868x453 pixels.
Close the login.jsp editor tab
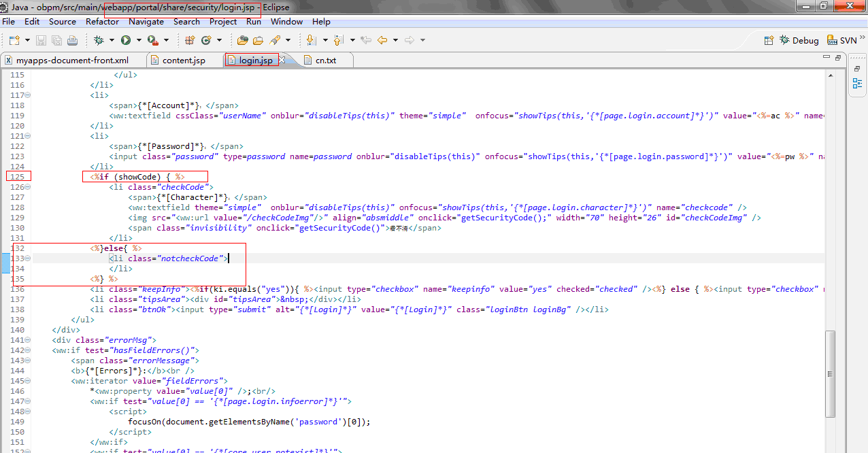pos(282,60)
